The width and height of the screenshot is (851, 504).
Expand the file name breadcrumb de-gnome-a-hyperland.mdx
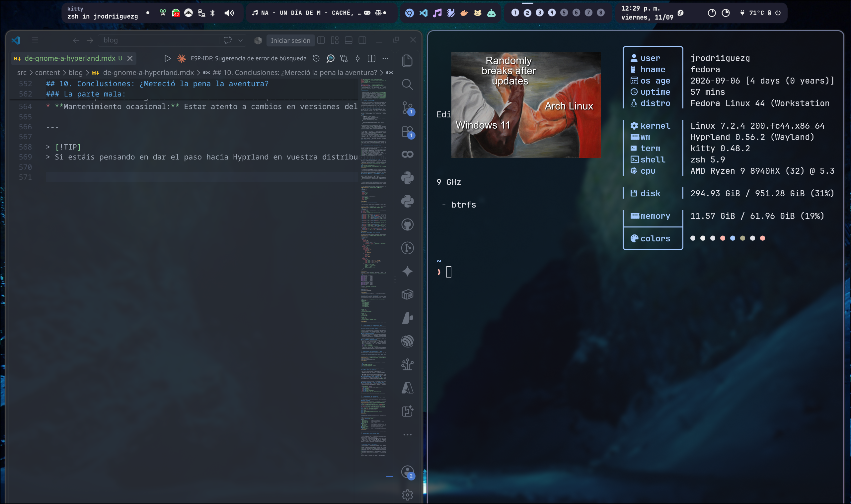coord(148,72)
